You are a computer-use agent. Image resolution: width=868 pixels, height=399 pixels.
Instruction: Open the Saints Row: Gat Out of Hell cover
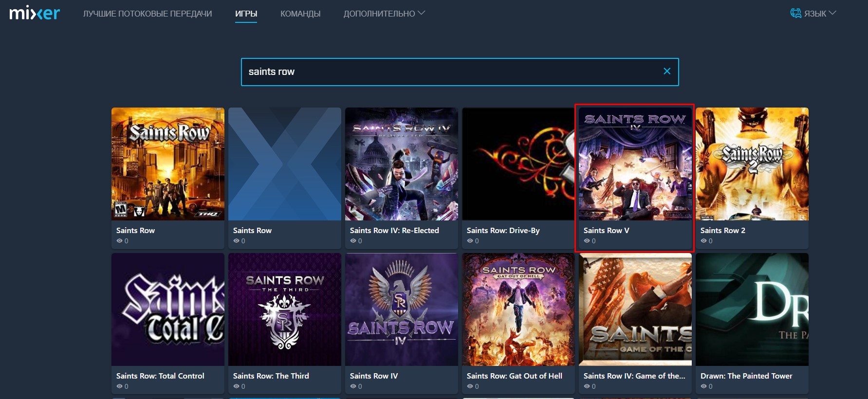coord(518,309)
